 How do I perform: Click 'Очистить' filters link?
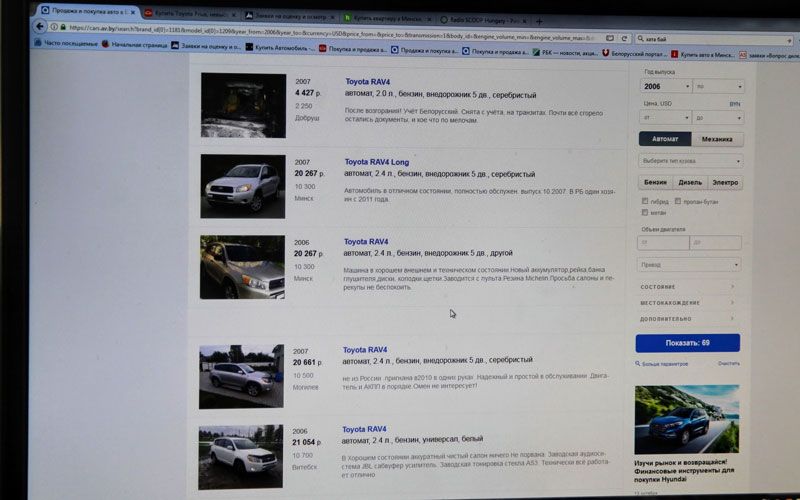(729, 364)
